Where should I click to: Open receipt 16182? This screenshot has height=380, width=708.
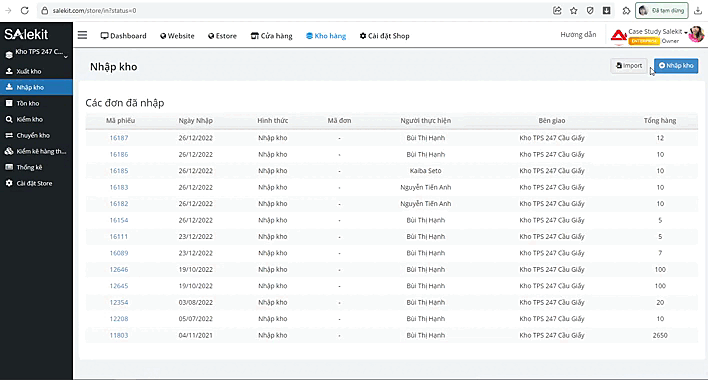[119, 204]
